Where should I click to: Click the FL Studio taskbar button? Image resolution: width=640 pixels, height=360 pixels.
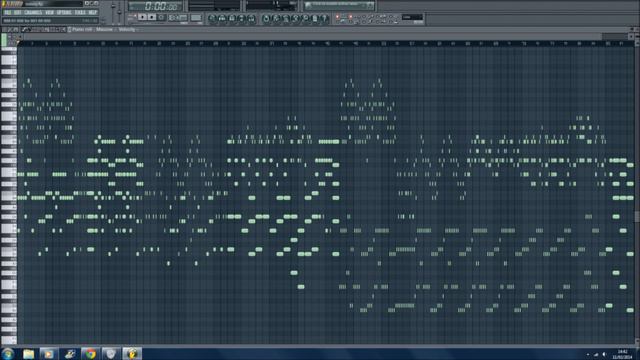132,353
